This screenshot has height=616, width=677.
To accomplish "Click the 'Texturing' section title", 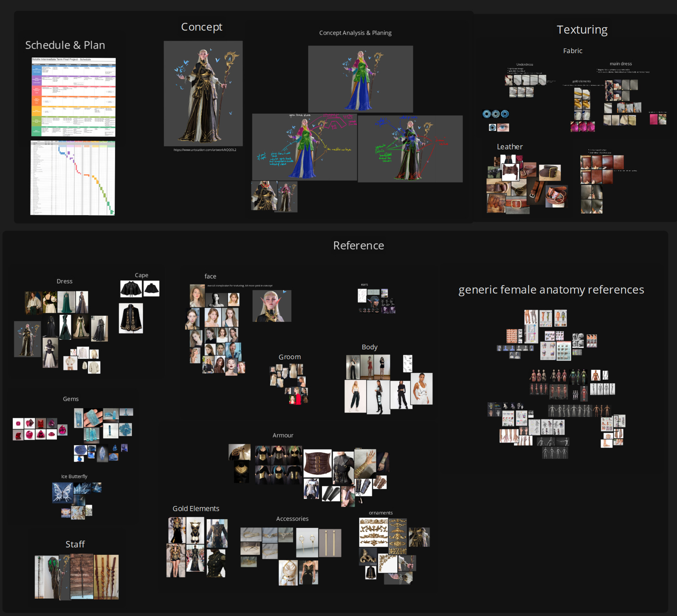I will pyautogui.click(x=582, y=30).
